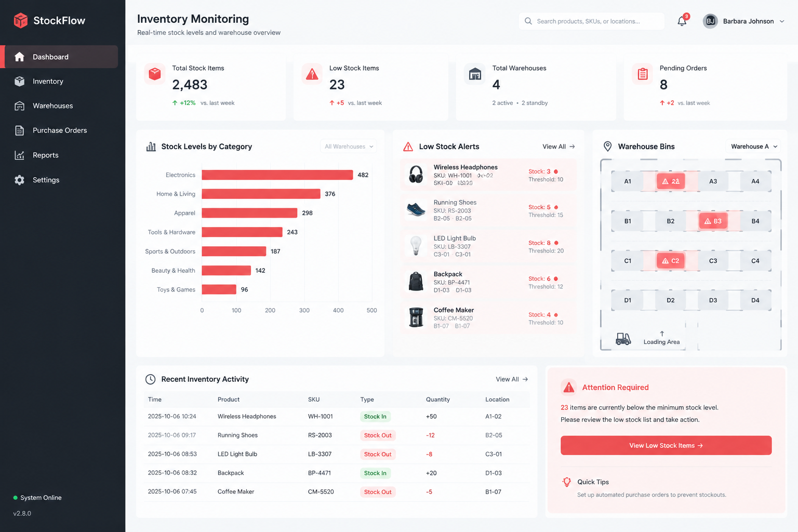The image size is (798, 532).
Task: Click the Stock Levels chart icon
Action: 151,147
